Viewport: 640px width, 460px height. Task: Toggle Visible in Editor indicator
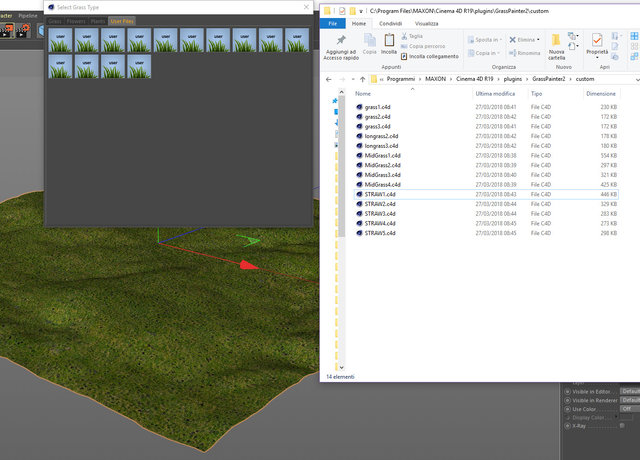tap(567, 391)
